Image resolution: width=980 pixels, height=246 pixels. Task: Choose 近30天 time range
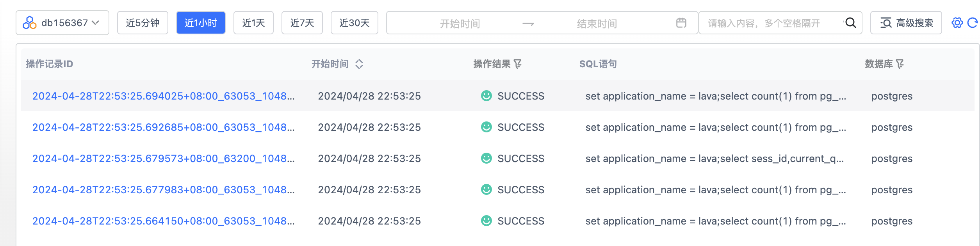(354, 23)
